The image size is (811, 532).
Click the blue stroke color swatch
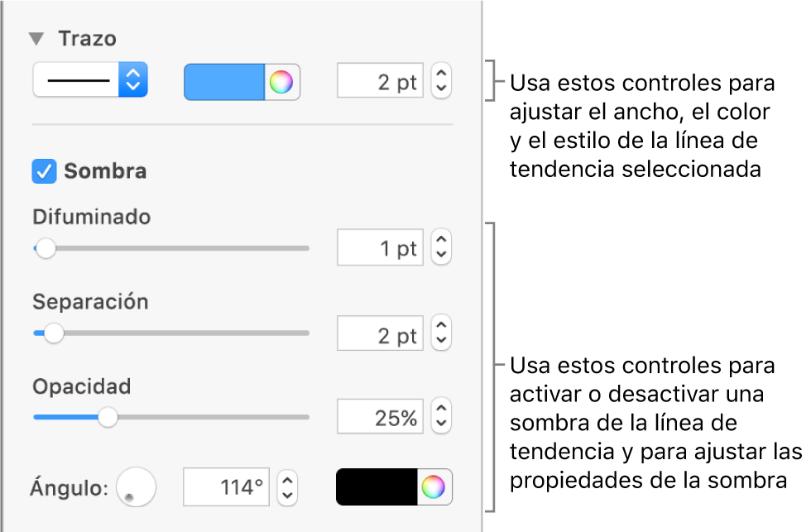pos(223,81)
